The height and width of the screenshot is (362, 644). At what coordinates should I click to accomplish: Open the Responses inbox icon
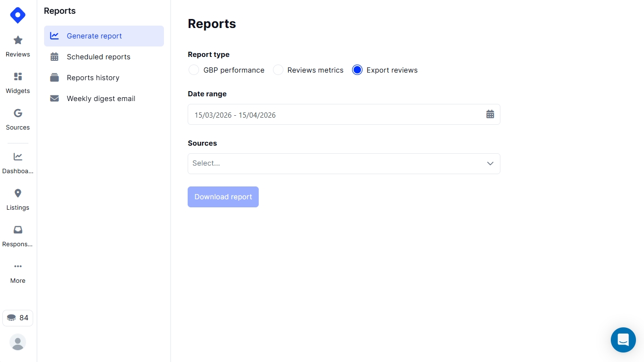[18, 234]
